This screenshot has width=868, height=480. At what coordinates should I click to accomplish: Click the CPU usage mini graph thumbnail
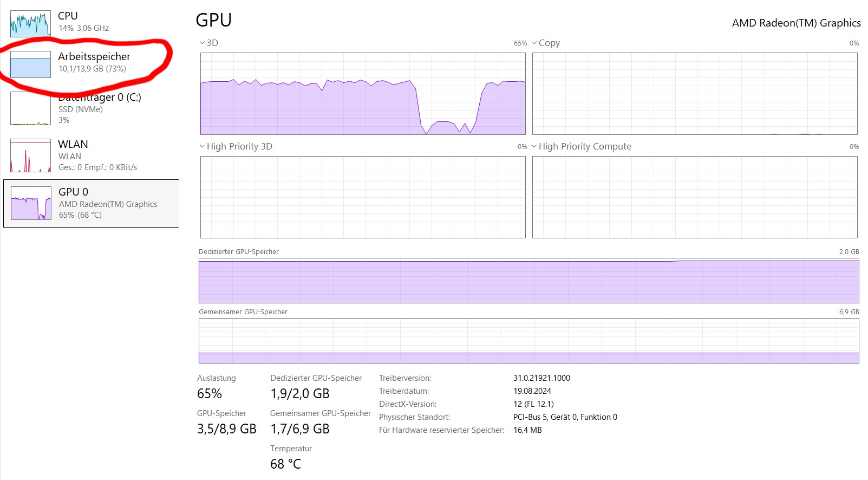pyautogui.click(x=30, y=23)
